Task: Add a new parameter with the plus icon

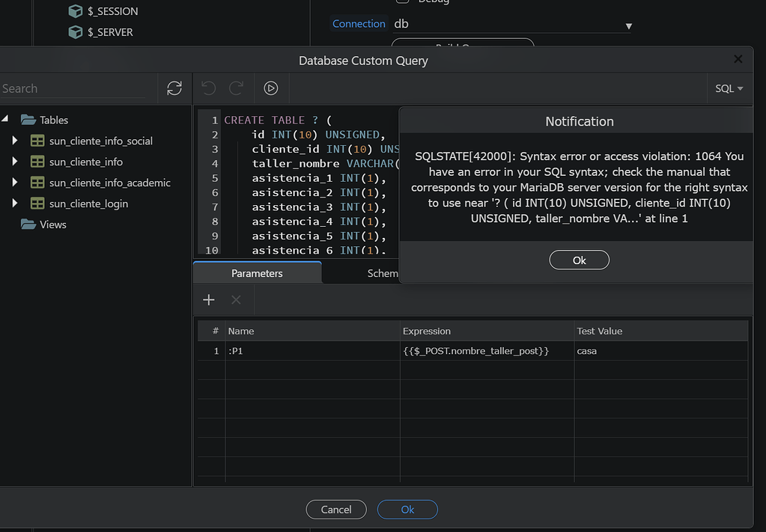Action: [x=208, y=299]
